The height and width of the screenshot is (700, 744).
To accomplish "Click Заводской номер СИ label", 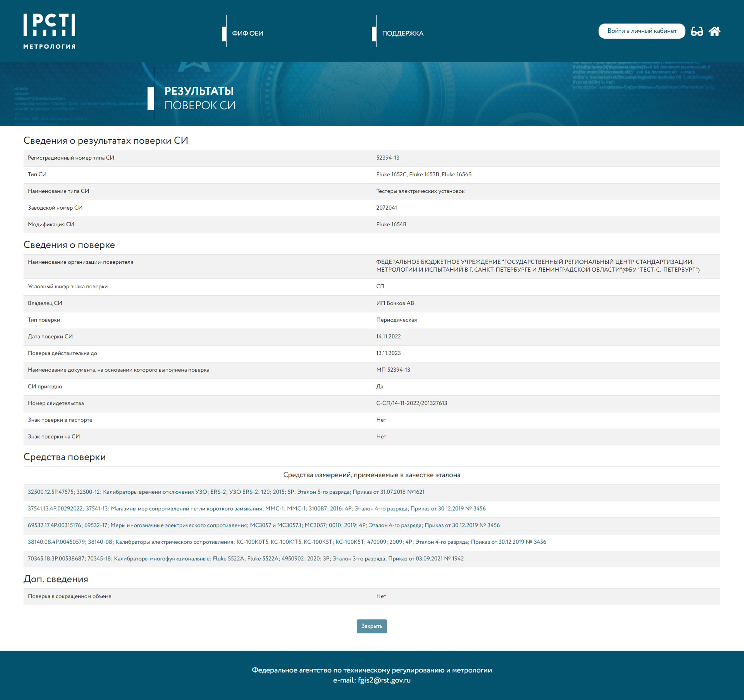I will tap(55, 208).
